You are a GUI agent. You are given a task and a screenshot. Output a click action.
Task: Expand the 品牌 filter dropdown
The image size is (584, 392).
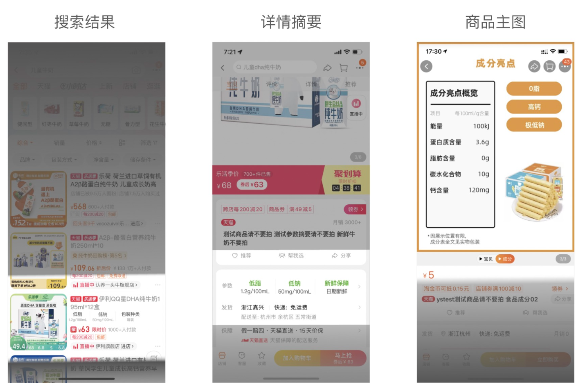point(27,159)
